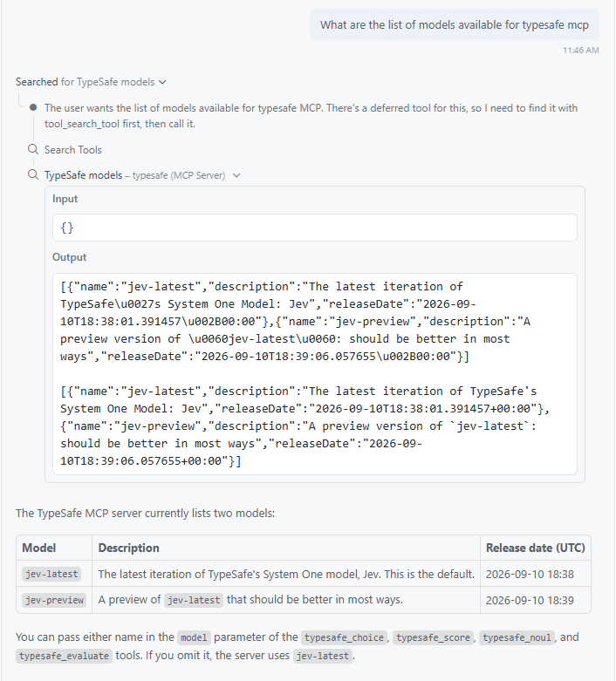Click the typesafe_evaluate code tag
This screenshot has height=681, width=616.
pos(64,656)
